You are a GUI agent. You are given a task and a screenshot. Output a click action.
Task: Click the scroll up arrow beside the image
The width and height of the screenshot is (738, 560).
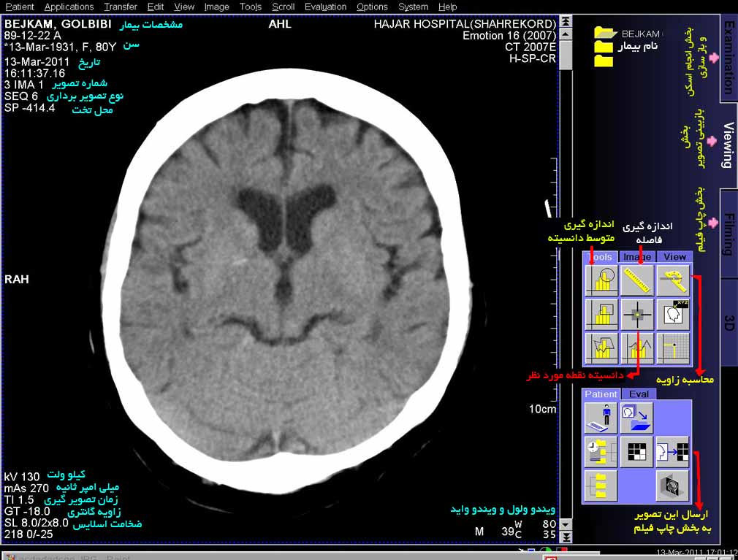[566, 34]
